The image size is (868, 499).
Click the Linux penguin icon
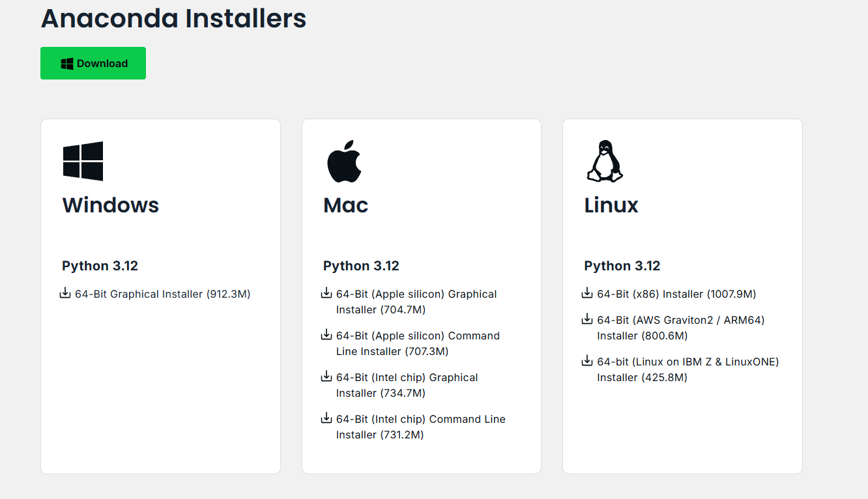[604, 161]
